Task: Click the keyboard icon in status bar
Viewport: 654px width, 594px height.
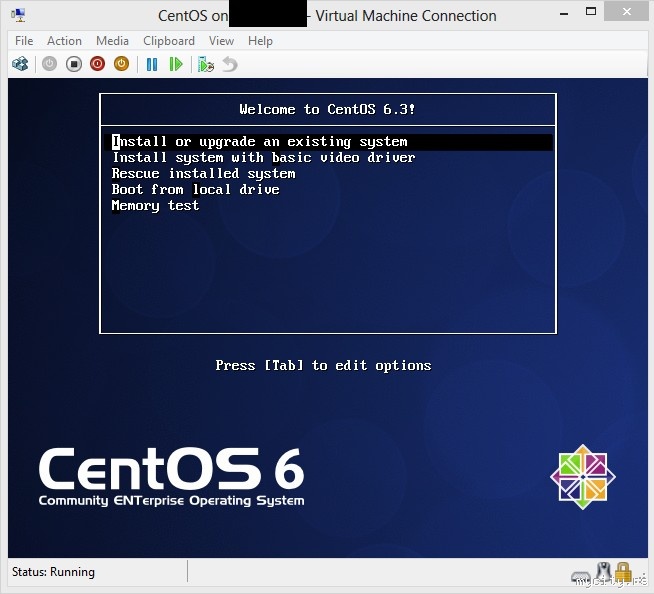Action: (x=581, y=578)
